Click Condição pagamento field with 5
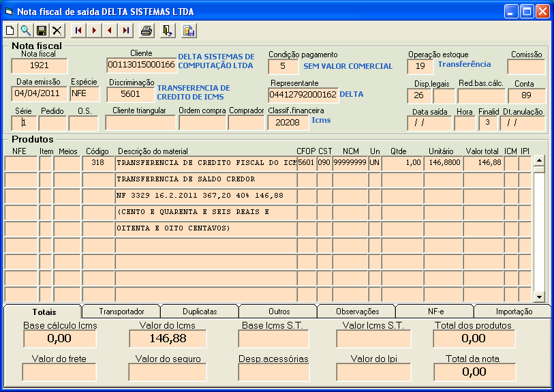554x392 pixels. [283, 66]
